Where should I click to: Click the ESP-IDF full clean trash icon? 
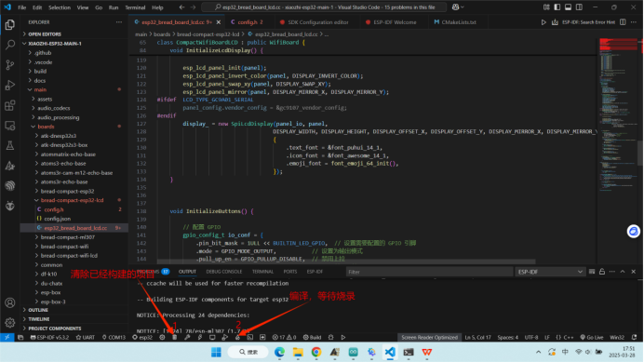click(x=175, y=338)
